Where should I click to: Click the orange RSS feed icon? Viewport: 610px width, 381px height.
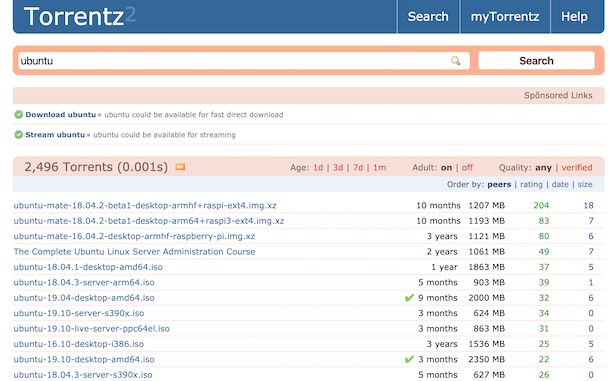pyautogui.click(x=180, y=167)
